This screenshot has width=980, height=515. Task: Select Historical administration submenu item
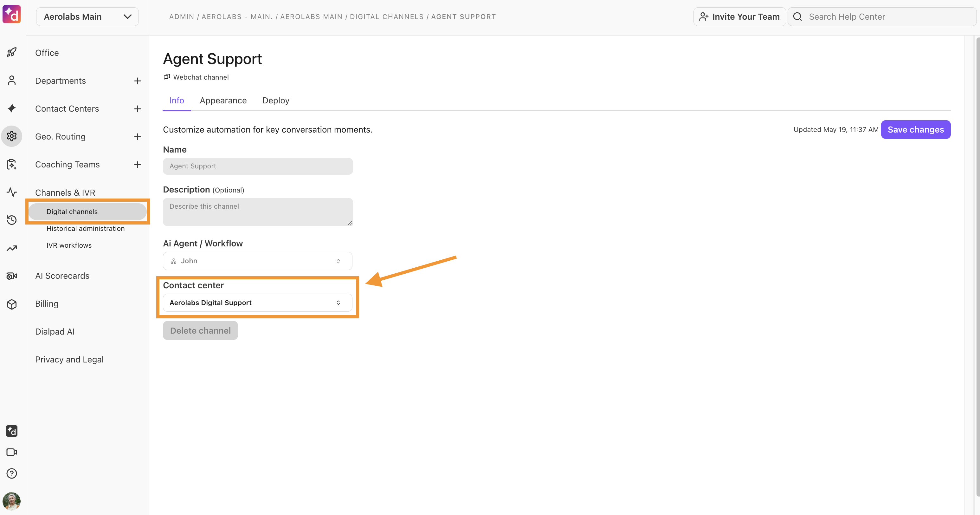(x=86, y=228)
